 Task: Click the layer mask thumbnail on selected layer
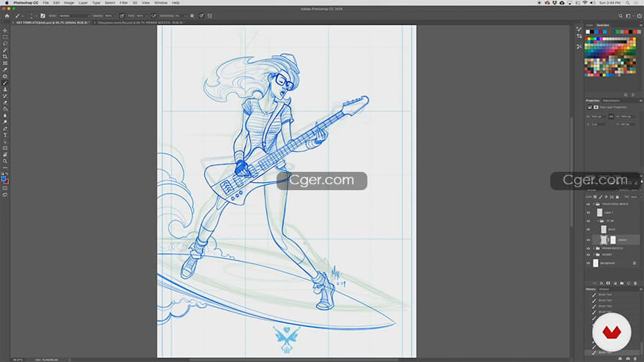pos(613,240)
